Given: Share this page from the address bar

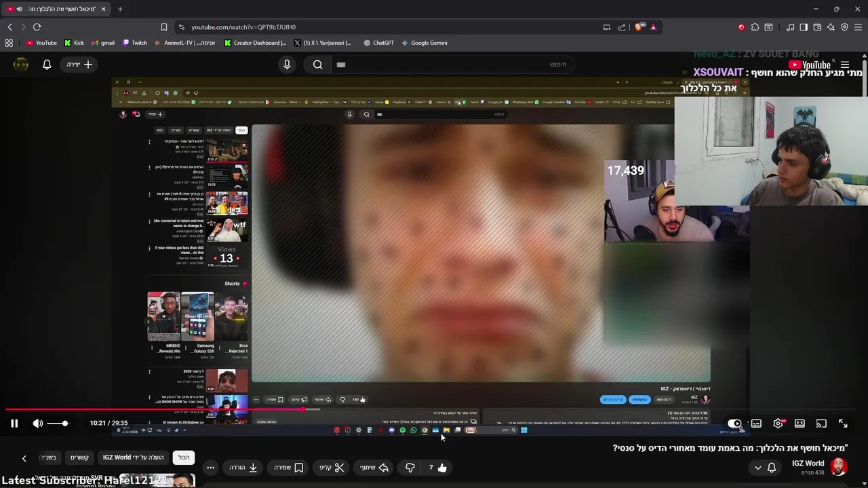Looking at the screenshot, I should [622, 27].
